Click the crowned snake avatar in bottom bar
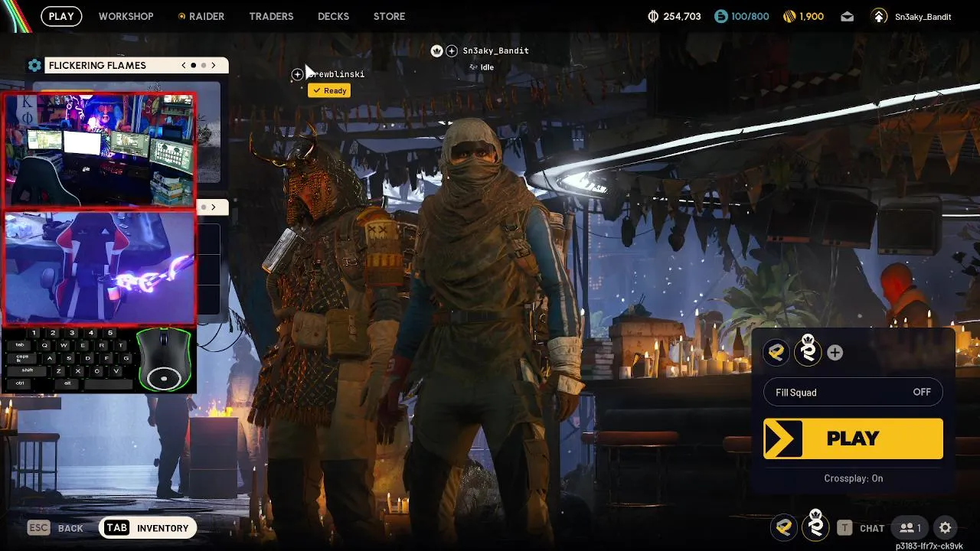The image size is (980, 551). point(816,525)
